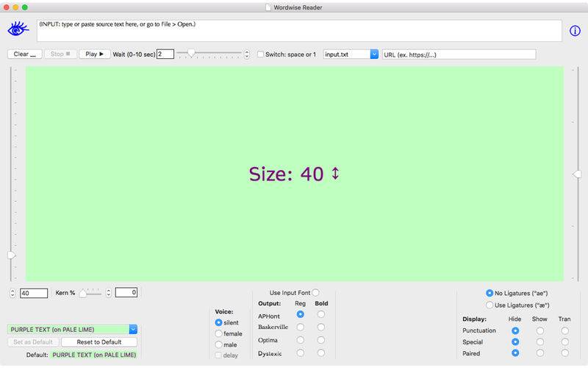Image resolution: width=588 pixels, height=368 pixels.
Task: Click the URL entry field
Action: [x=459, y=54]
